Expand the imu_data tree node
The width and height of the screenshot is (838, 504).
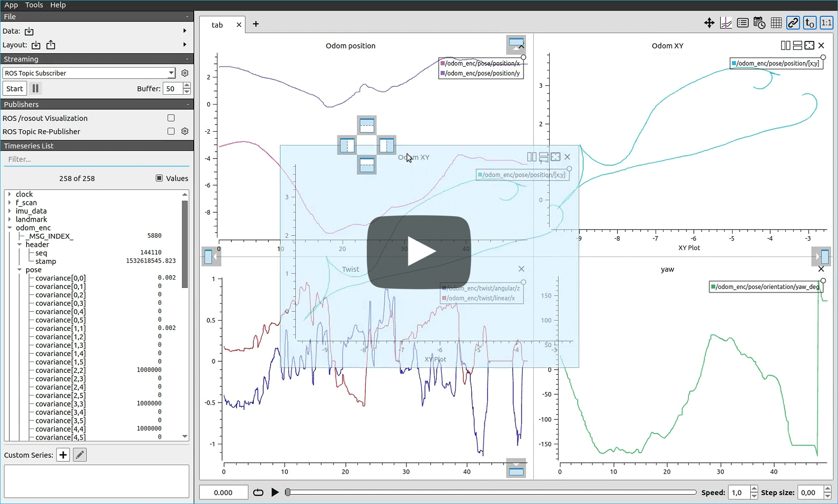pyautogui.click(x=9, y=211)
